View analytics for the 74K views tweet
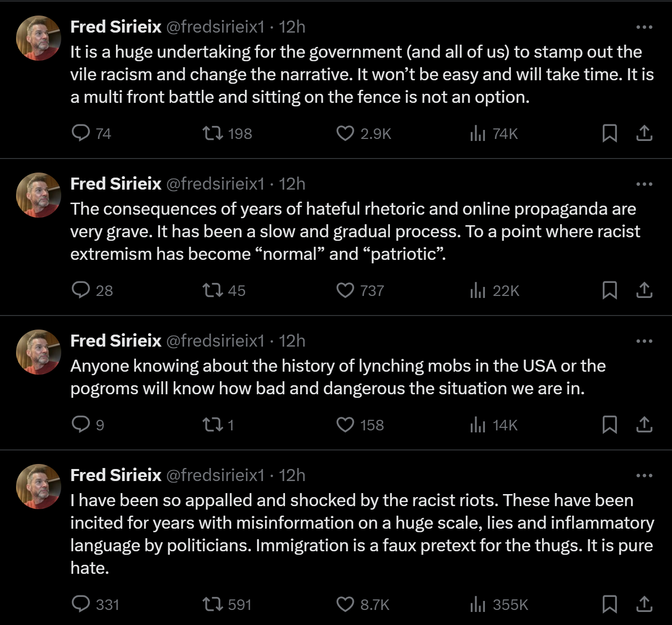Image resolution: width=672 pixels, height=625 pixels. click(x=477, y=133)
